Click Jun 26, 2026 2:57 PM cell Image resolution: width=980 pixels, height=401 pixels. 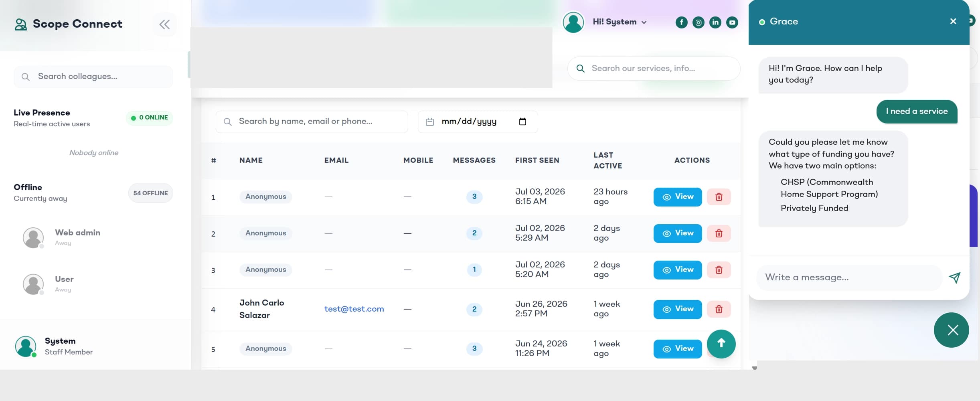click(x=541, y=309)
